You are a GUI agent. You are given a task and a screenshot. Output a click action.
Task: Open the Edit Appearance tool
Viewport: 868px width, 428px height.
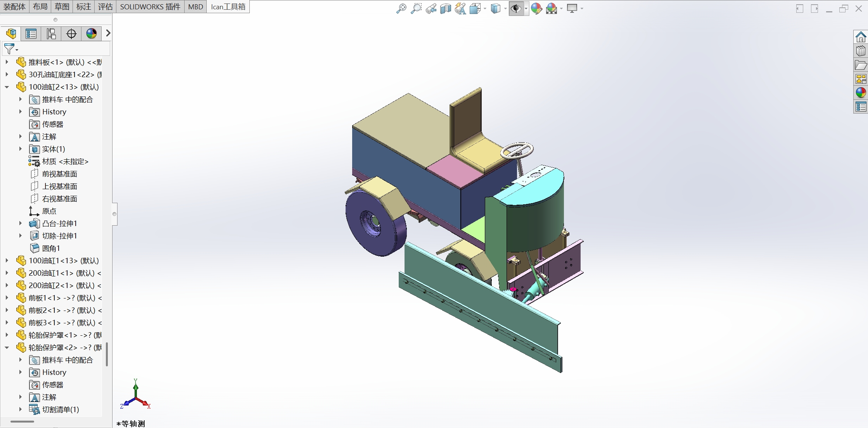click(x=536, y=9)
